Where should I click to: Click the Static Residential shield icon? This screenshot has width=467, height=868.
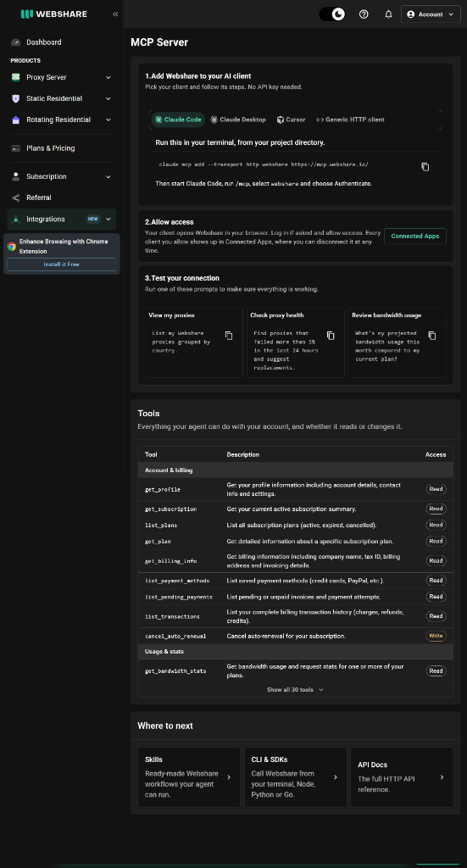[15, 98]
